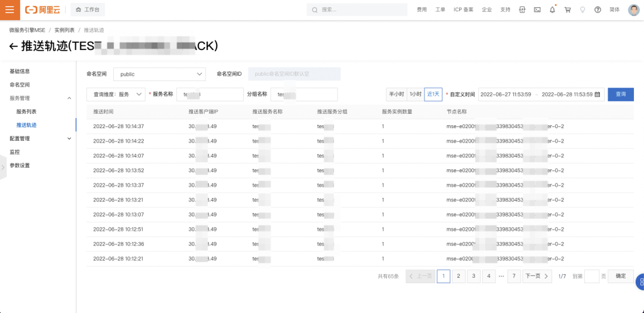The height and width of the screenshot is (313, 644).
Task: Open the notification bell
Action: click(x=552, y=10)
